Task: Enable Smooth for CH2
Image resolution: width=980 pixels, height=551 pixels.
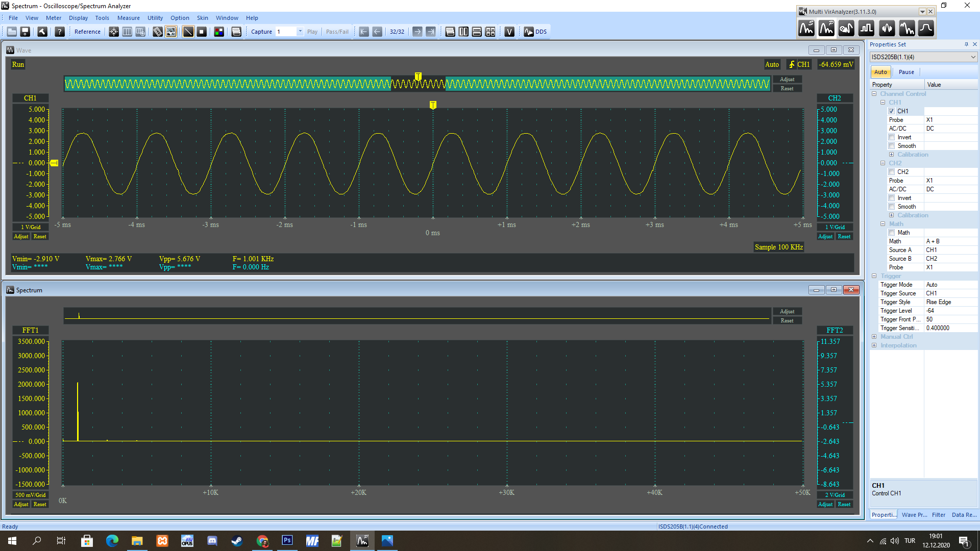Action: [x=892, y=207]
